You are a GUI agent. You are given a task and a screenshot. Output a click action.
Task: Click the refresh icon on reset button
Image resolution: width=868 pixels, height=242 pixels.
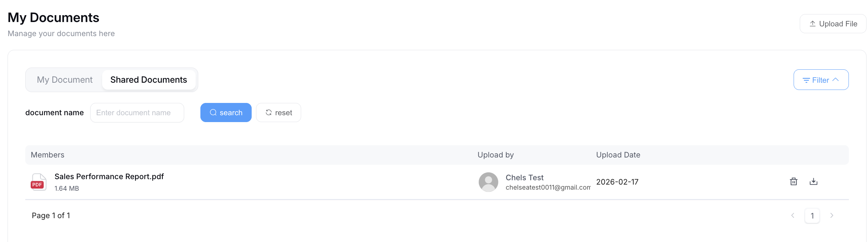pos(268,112)
